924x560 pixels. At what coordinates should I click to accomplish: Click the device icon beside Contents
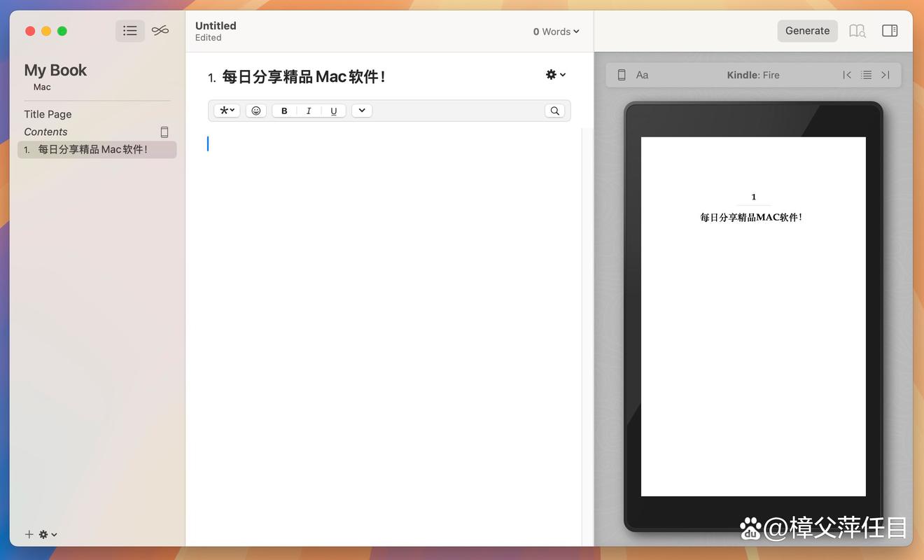(x=164, y=132)
